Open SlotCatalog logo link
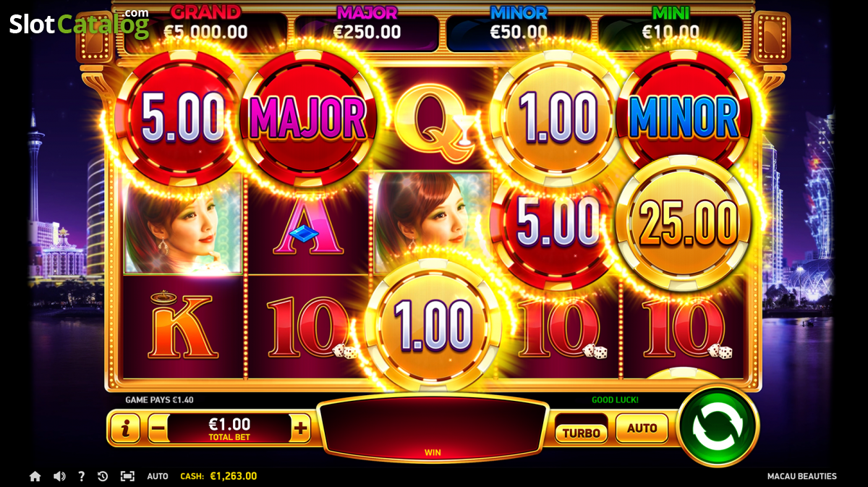 [79, 23]
